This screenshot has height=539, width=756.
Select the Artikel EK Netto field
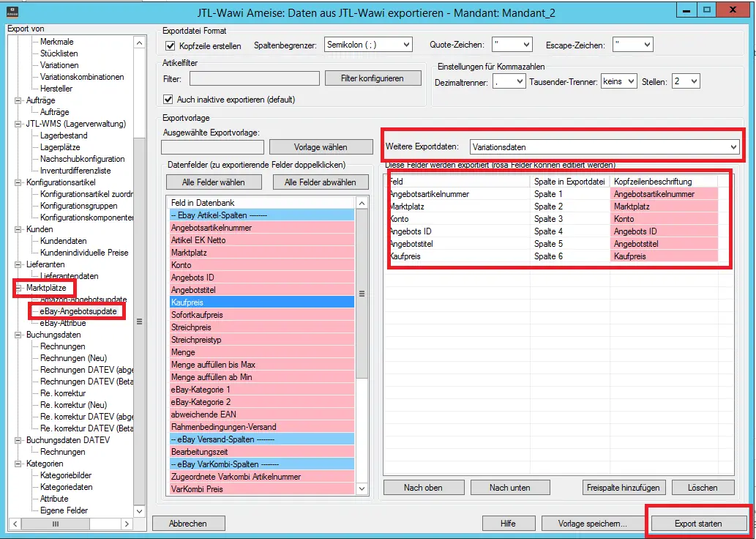[x=262, y=239]
